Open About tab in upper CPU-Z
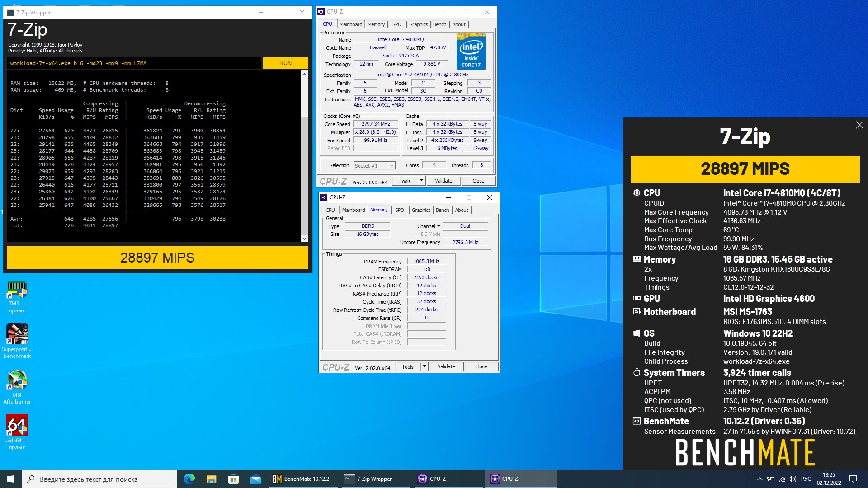 (x=459, y=24)
